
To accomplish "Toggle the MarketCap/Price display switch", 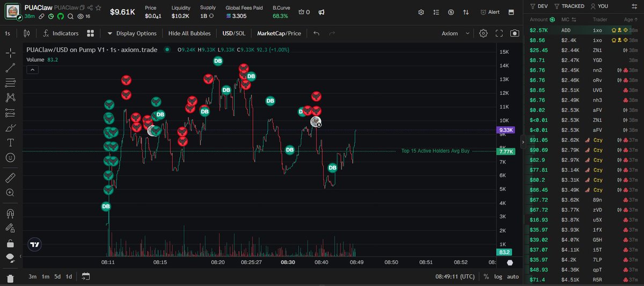I will pos(279,33).
